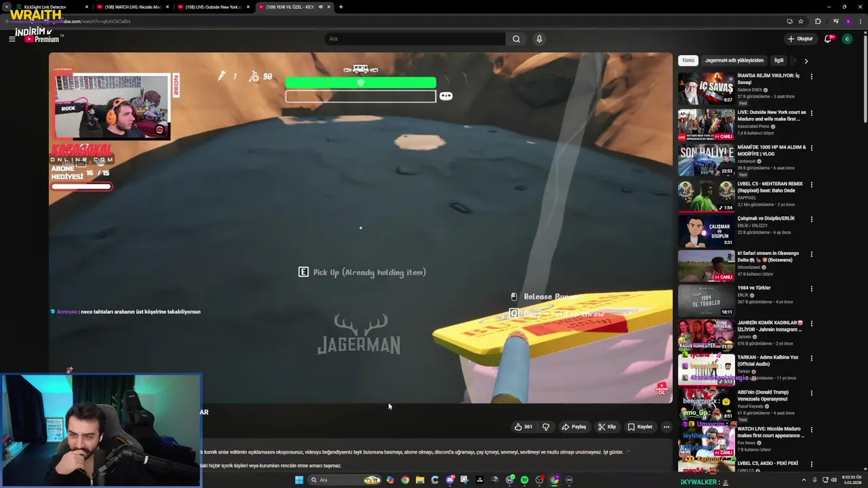The image size is (868, 488).
Task: Select the İlgili filter chip
Action: click(778, 60)
